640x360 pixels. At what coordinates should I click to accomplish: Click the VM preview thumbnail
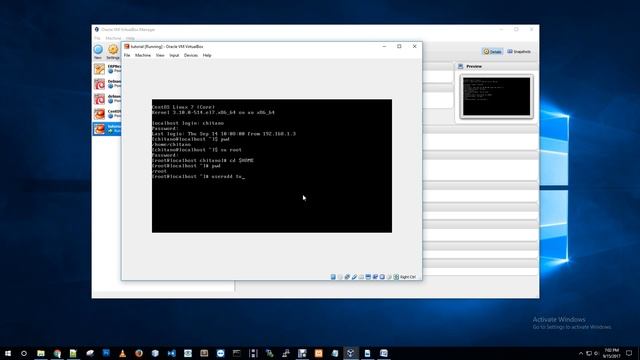pos(496,97)
